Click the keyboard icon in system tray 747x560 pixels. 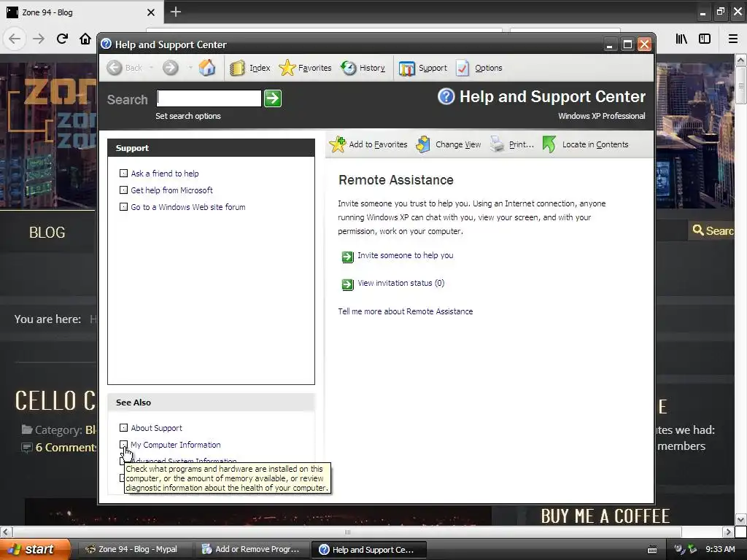point(652,550)
